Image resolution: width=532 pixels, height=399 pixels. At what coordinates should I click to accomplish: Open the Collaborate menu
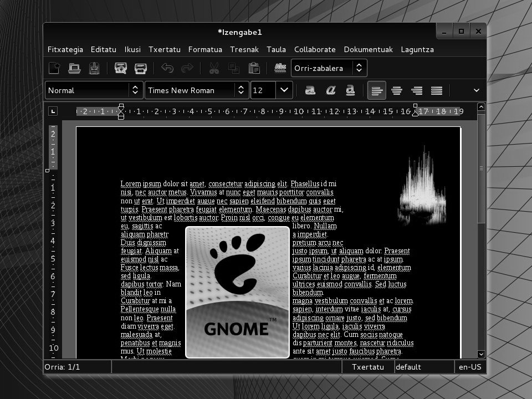tap(315, 49)
